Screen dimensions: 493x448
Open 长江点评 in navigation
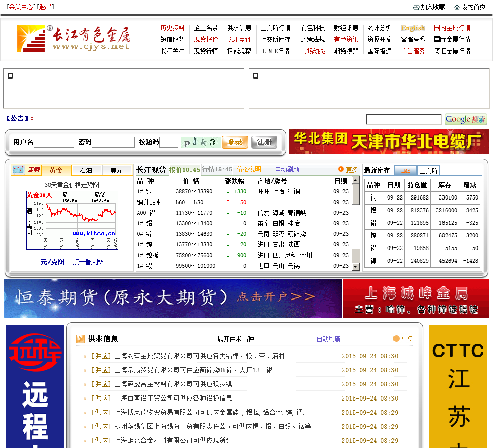[239, 39]
